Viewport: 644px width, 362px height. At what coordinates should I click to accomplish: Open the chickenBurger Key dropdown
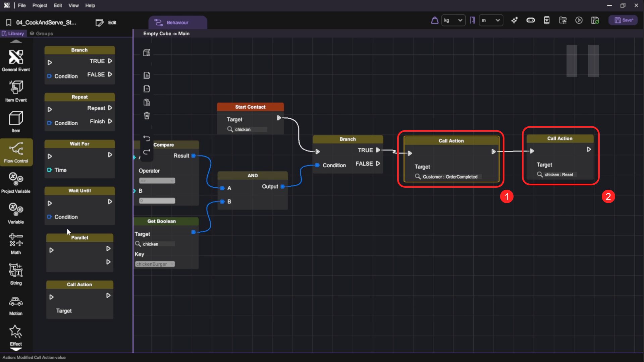[155, 264]
